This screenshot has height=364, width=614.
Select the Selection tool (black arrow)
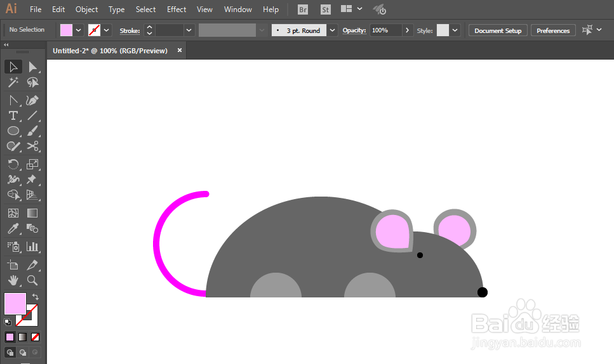[x=13, y=67]
